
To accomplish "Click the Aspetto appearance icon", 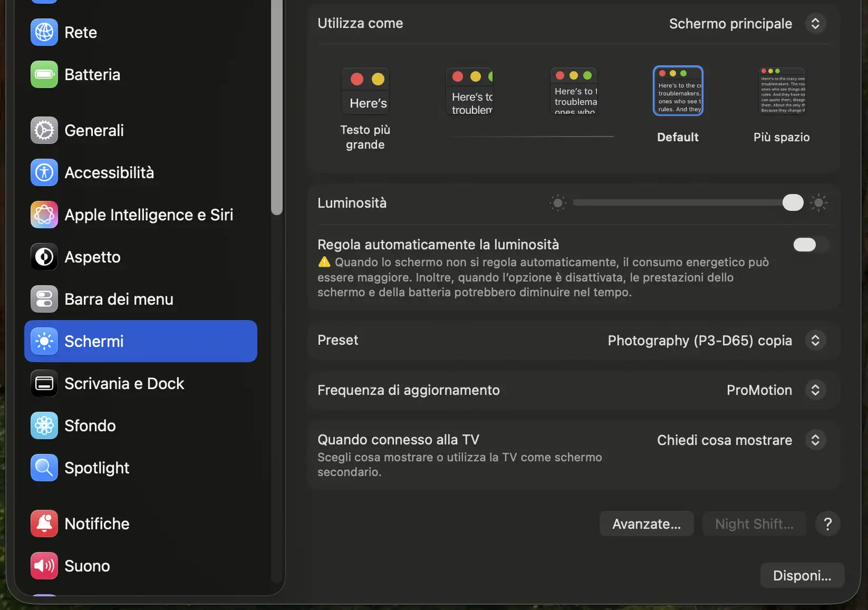I will [44, 257].
